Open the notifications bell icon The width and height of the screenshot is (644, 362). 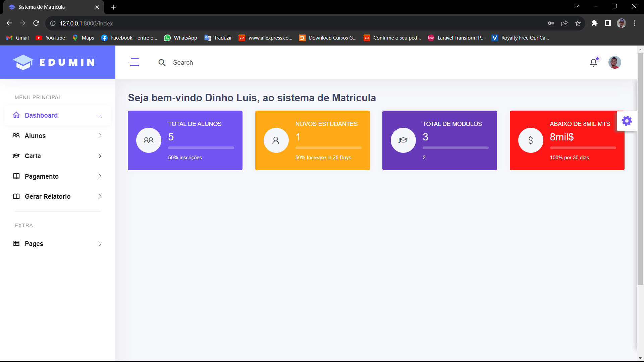point(593,63)
